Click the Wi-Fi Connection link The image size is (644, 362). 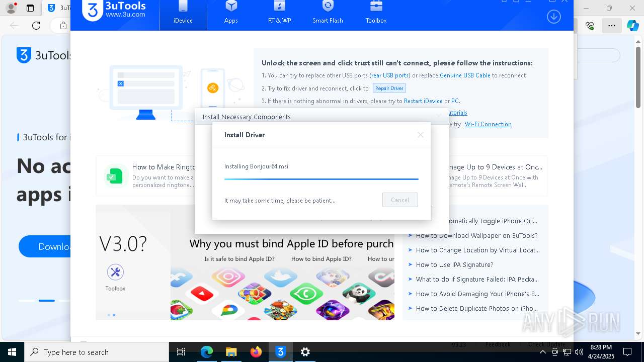[x=488, y=124]
